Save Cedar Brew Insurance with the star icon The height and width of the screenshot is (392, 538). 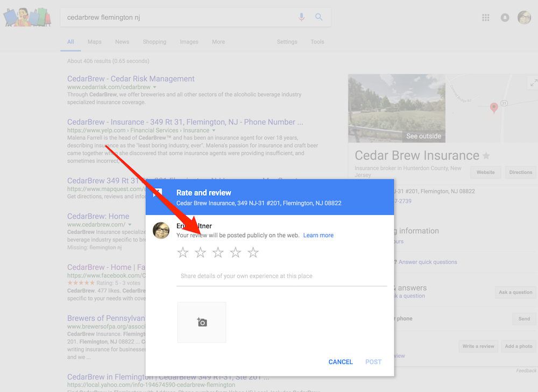486,156
